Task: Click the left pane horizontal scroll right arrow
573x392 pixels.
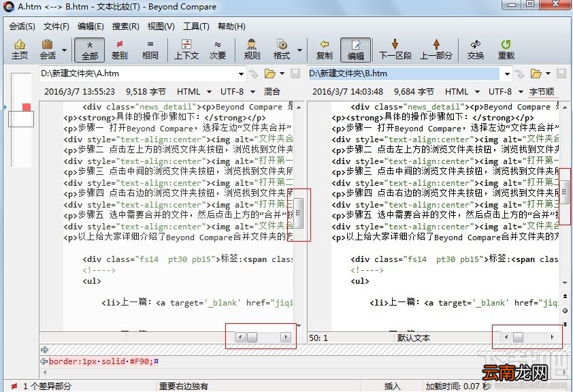Action: point(286,337)
